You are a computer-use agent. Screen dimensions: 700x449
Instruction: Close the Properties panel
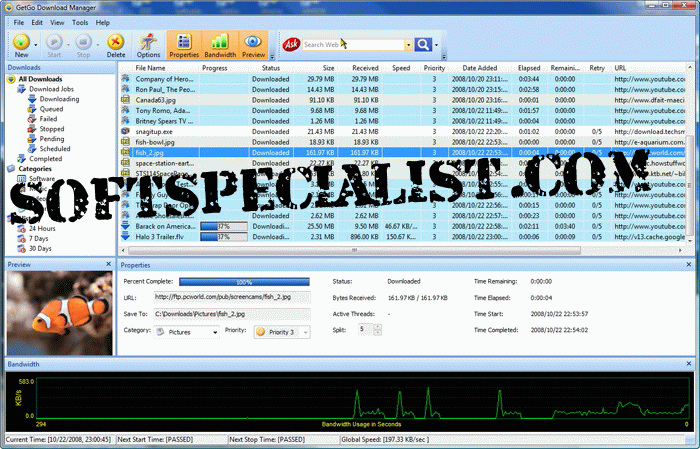click(x=689, y=265)
